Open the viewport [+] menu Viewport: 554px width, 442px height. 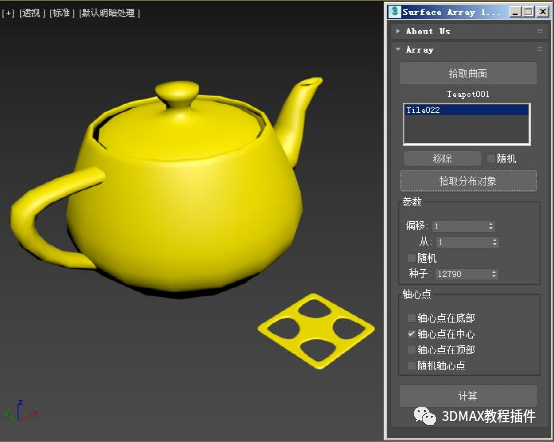tap(8, 13)
